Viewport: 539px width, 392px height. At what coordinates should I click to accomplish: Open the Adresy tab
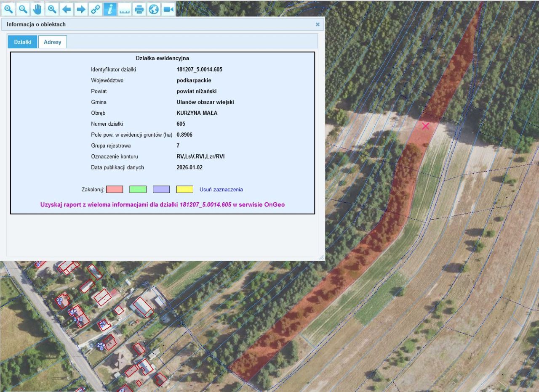53,42
